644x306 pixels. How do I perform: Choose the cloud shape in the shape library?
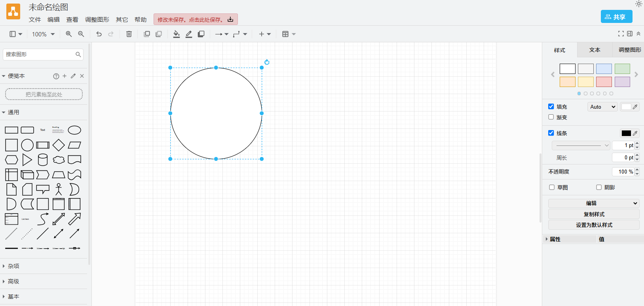59,160
